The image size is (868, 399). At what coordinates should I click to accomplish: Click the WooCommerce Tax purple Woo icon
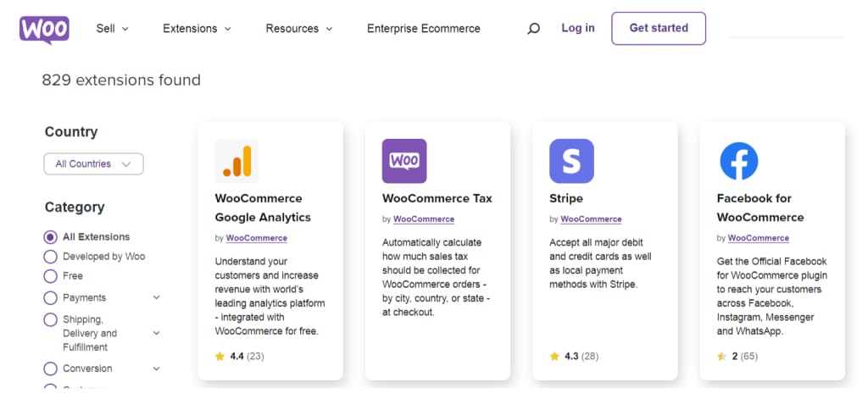coord(404,161)
